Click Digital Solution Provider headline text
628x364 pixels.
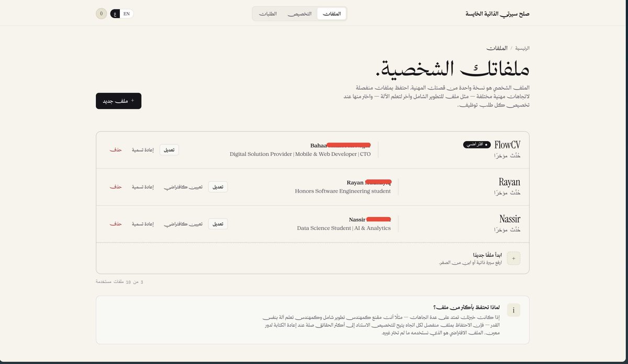[x=300, y=154]
